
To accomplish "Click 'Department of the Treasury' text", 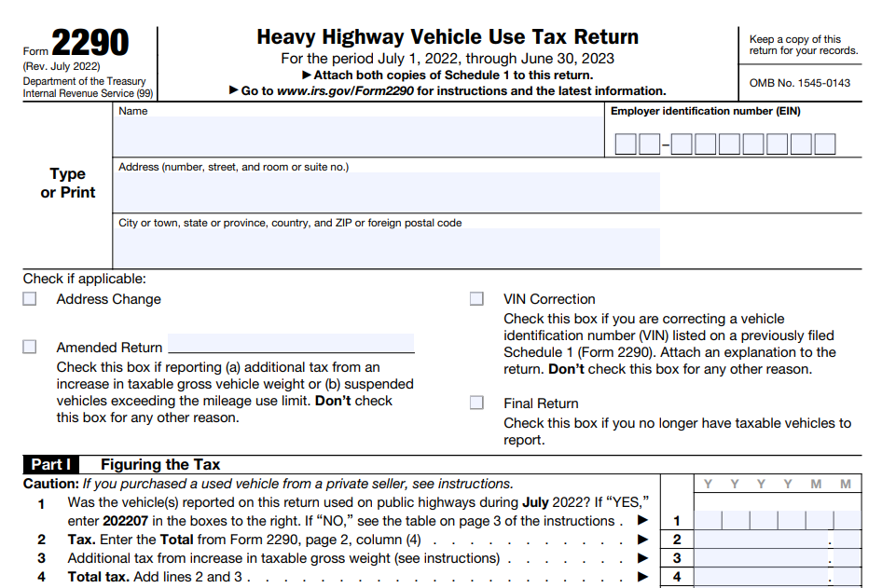I will point(84,81).
